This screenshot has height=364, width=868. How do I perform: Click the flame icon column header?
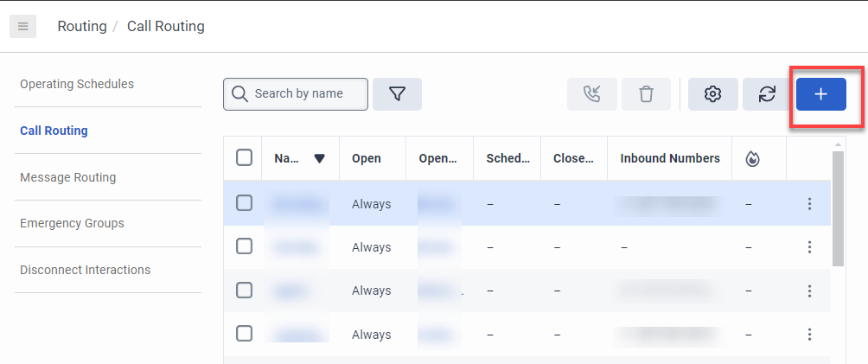(752, 158)
